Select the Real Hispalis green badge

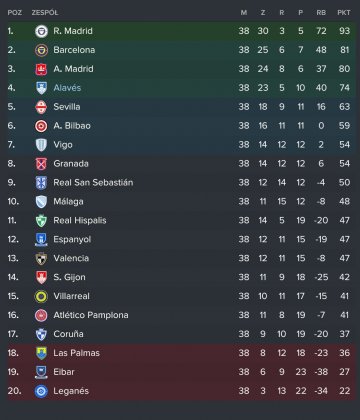coord(41,221)
